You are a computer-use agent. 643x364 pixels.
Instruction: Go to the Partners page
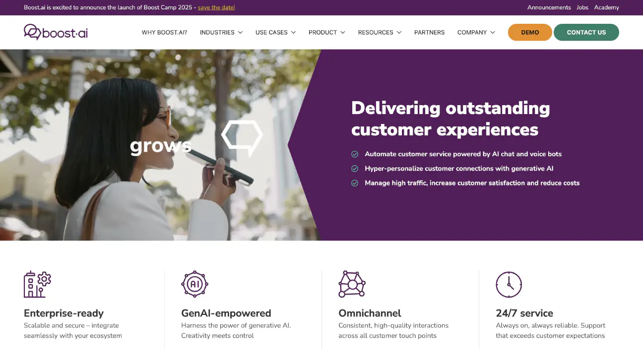tap(430, 32)
